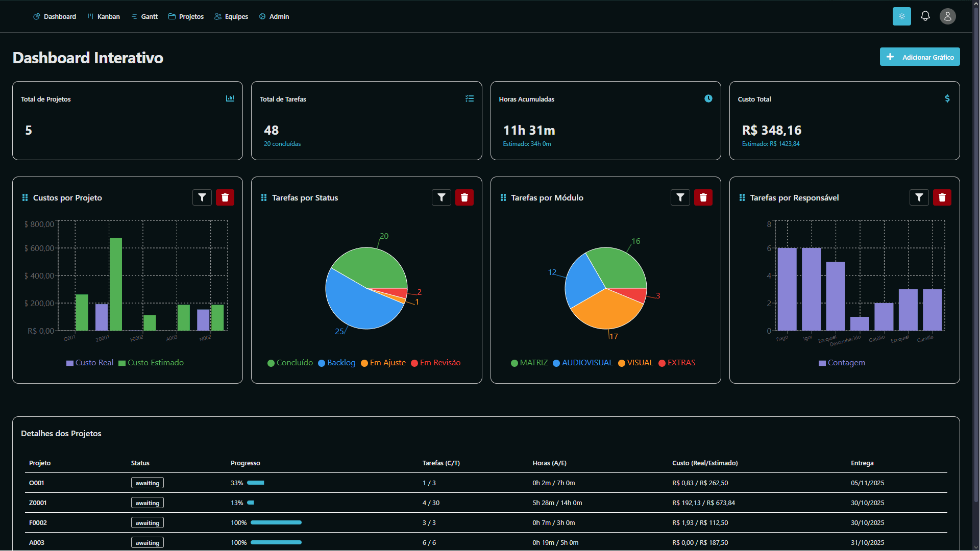Click the Adicionar Gráfico button
Viewport: 980px width, 551px height.
[x=919, y=57]
